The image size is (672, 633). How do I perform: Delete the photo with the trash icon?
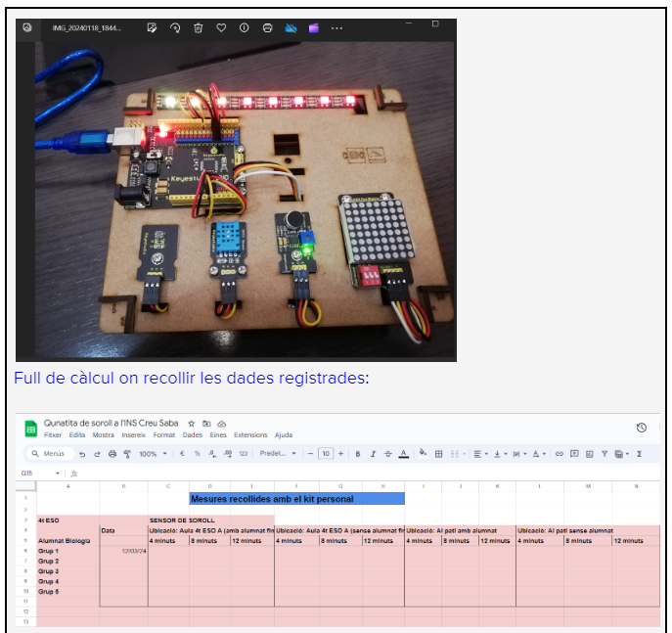(x=198, y=27)
